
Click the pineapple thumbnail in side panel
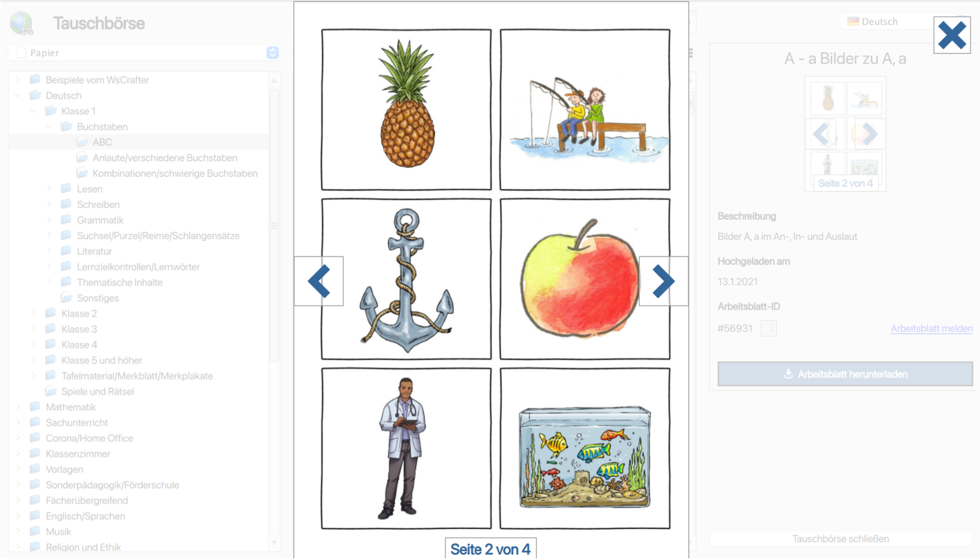point(828,98)
